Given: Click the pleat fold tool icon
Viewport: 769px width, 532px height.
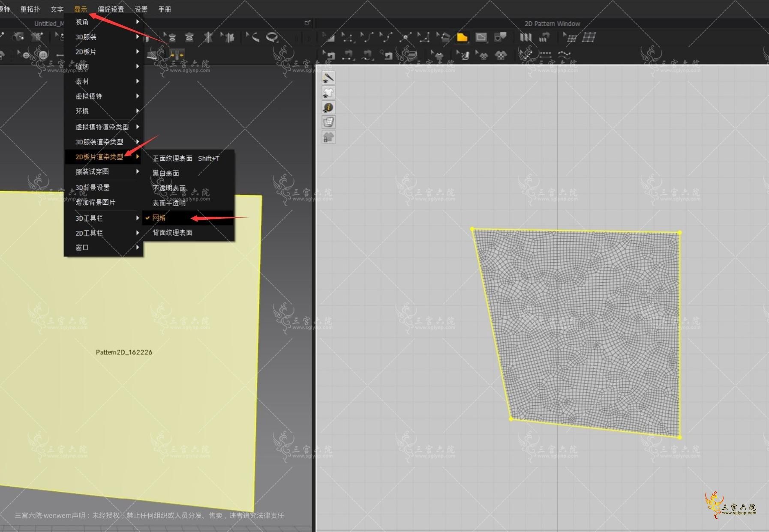Looking at the screenshot, I should click(x=526, y=37).
